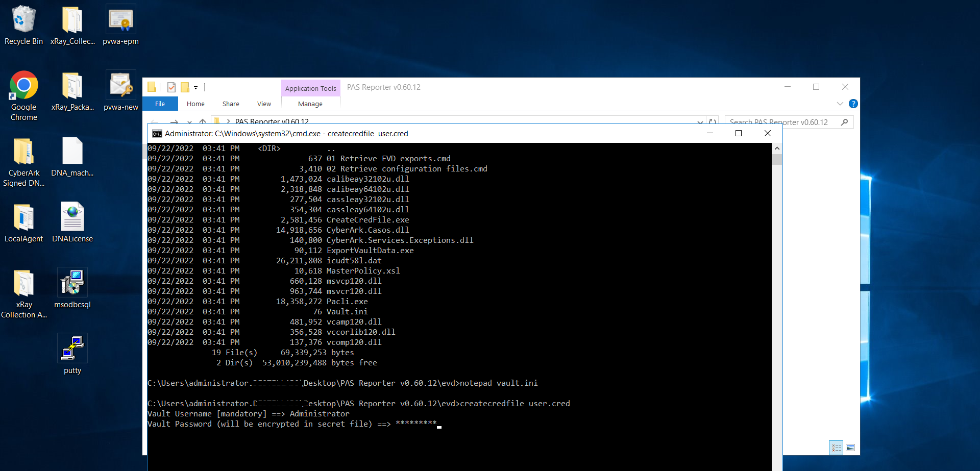Click the cmd window system icon
Image resolution: width=980 pixels, height=471 pixels.
[157, 134]
